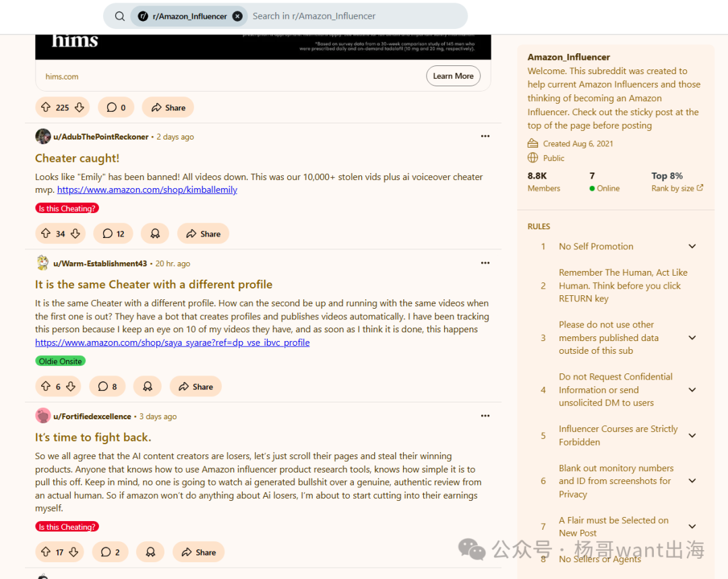
Task: Follow the amazon.com/shop/saya_syarae link
Action: click(173, 342)
